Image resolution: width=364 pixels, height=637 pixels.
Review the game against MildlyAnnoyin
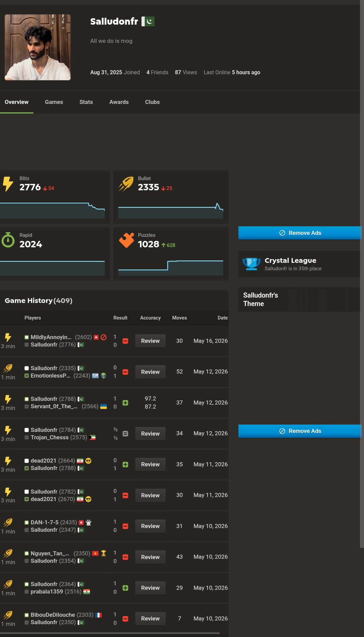[x=150, y=341]
